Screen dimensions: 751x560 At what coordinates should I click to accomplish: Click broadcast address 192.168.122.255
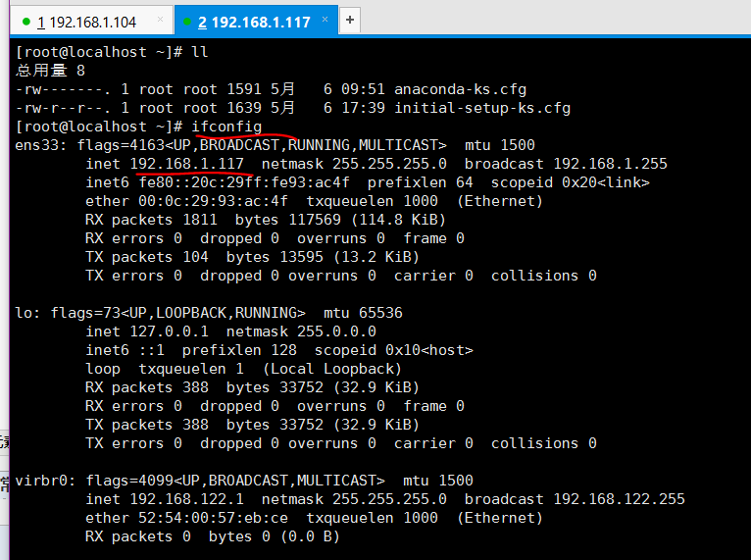[x=620, y=499]
